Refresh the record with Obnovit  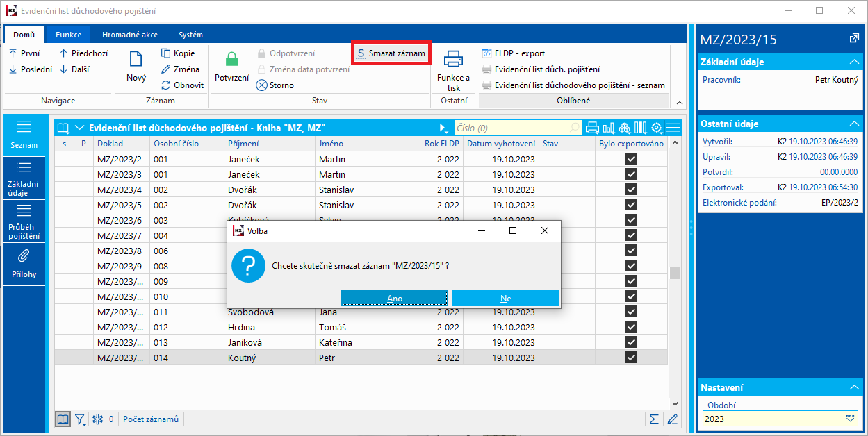click(183, 85)
